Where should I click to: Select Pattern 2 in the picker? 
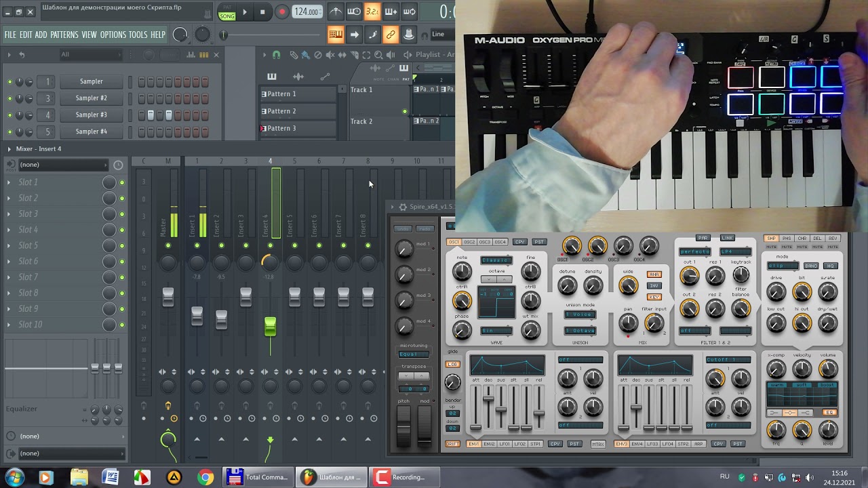click(x=298, y=111)
